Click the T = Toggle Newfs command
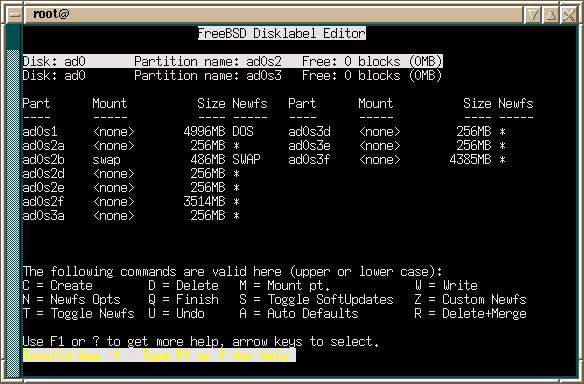Screen dimensions: 584x384 point(78,314)
